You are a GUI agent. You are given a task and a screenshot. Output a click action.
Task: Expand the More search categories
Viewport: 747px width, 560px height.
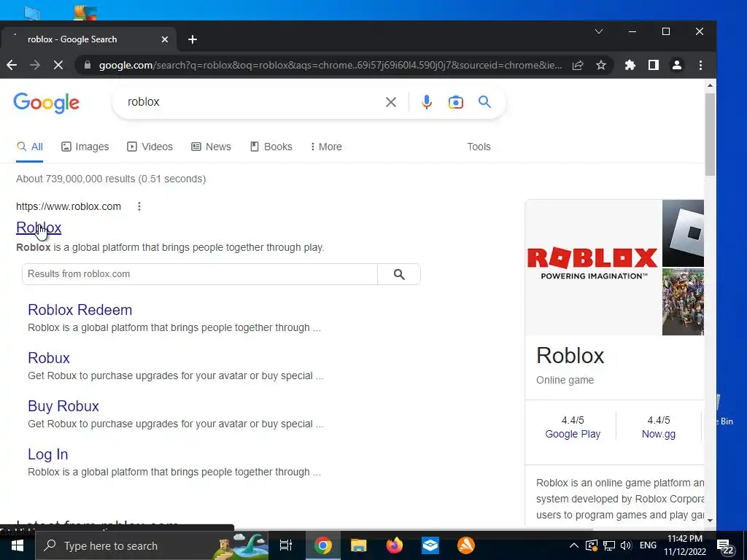click(326, 147)
